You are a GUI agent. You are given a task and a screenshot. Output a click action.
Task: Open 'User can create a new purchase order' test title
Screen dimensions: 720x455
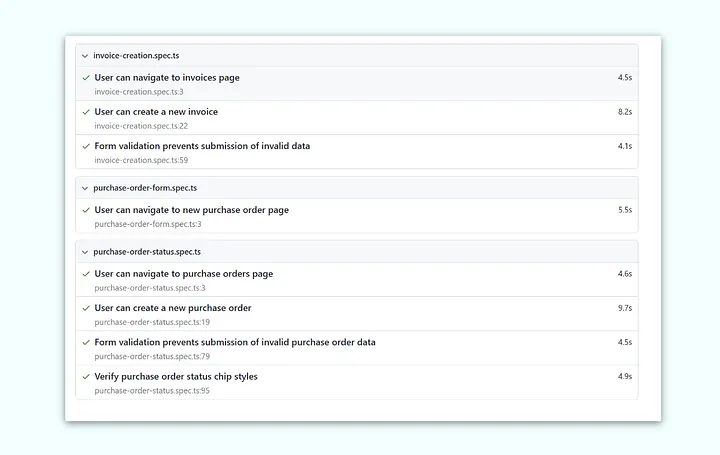pyautogui.click(x=173, y=308)
